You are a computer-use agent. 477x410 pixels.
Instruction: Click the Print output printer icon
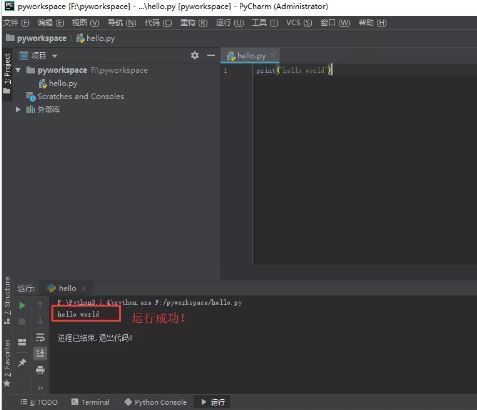point(40,370)
